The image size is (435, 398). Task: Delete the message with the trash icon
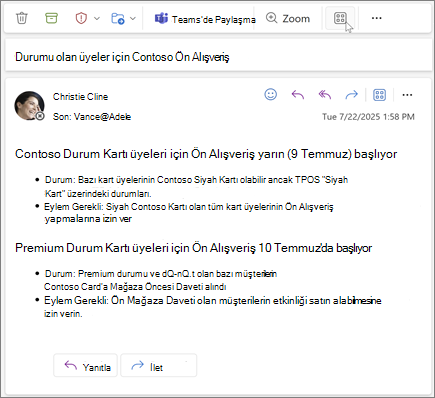(x=22, y=18)
